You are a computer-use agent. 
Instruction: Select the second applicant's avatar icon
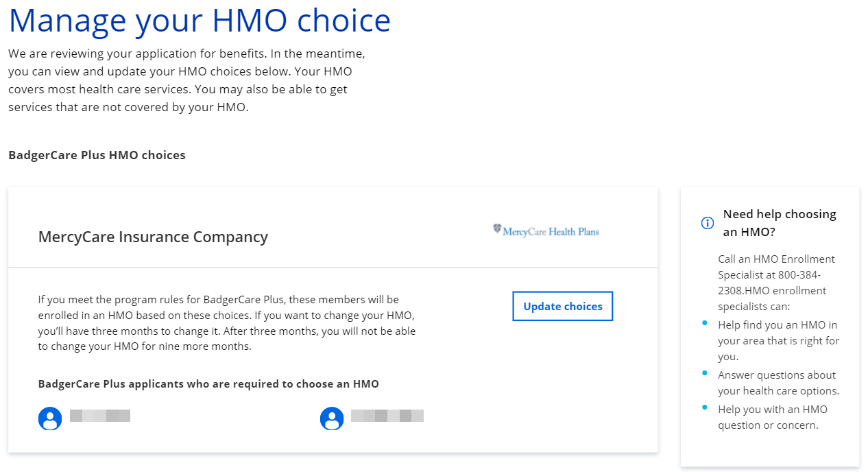pos(332,418)
